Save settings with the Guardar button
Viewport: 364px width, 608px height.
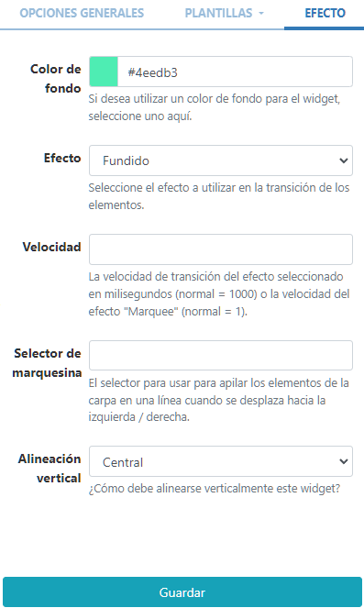pyautogui.click(x=182, y=592)
